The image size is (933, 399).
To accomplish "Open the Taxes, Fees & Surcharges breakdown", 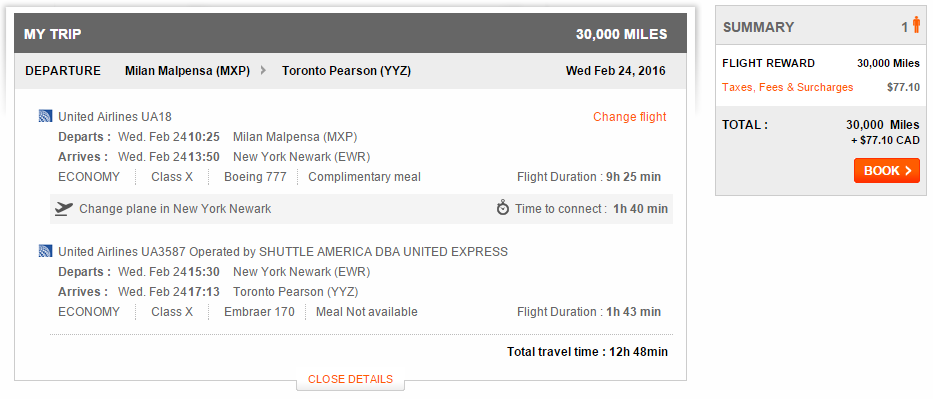I will coord(787,87).
